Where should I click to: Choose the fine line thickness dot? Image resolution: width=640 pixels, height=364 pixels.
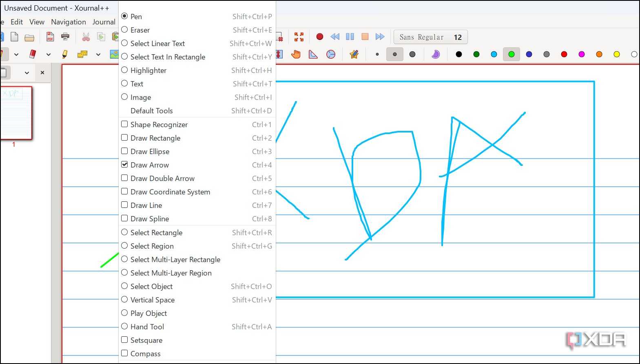click(377, 54)
